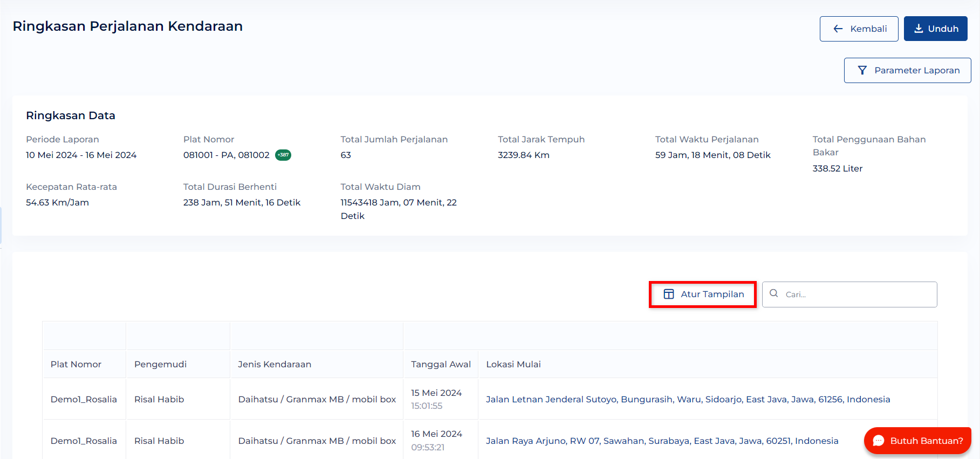
Task: Click the Plat Nomor column header
Action: (x=76, y=364)
